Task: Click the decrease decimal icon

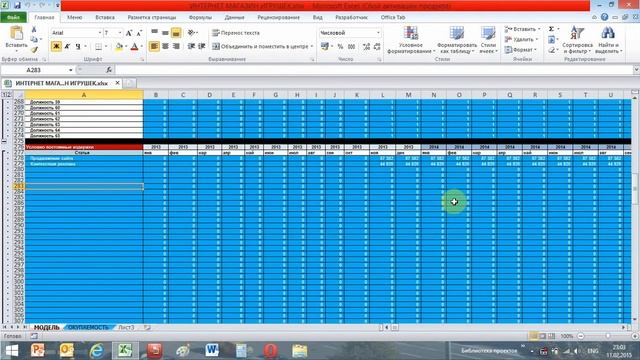Action: coord(377,47)
